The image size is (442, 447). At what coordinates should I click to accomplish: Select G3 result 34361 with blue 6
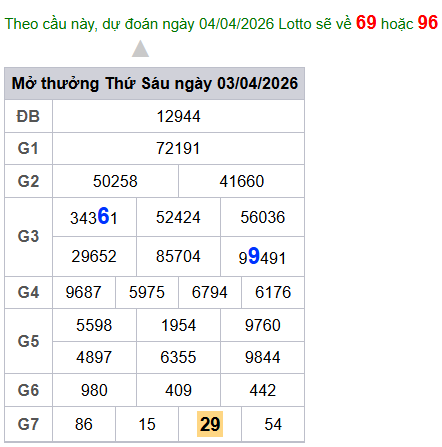(94, 217)
